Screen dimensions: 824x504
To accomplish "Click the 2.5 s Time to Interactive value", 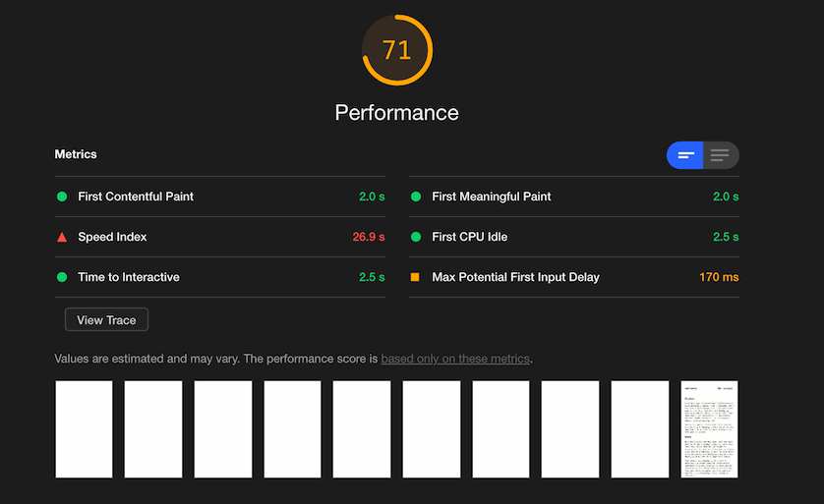I will click(x=372, y=277).
